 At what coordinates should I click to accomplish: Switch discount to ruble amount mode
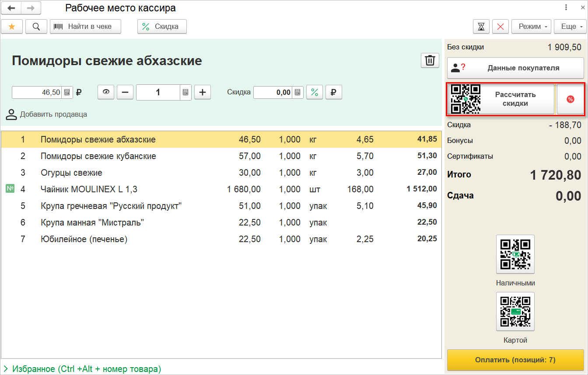333,93
